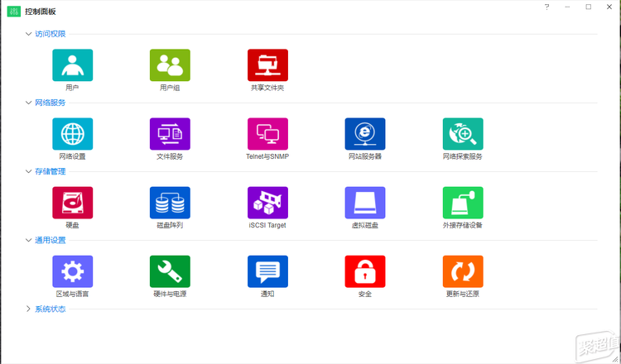Viewport: 621px width, 364px height.
Task: Collapse the 通用设置 section chevron
Action: (x=28, y=240)
